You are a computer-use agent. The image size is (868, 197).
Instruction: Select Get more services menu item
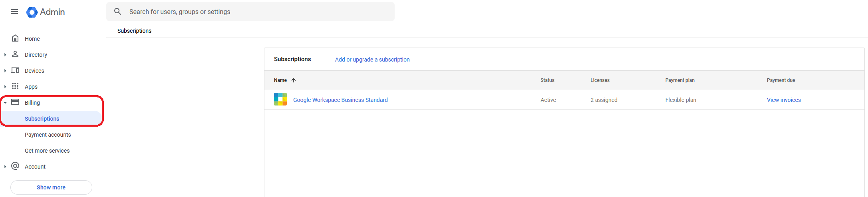tap(47, 151)
